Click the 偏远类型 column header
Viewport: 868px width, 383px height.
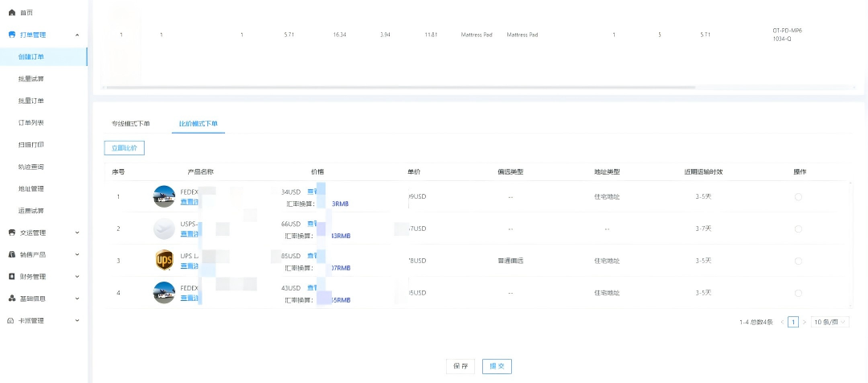tap(510, 172)
